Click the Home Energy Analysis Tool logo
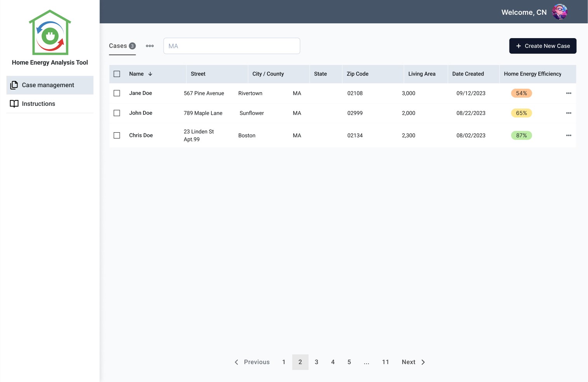The height and width of the screenshot is (382, 588). pos(50,32)
